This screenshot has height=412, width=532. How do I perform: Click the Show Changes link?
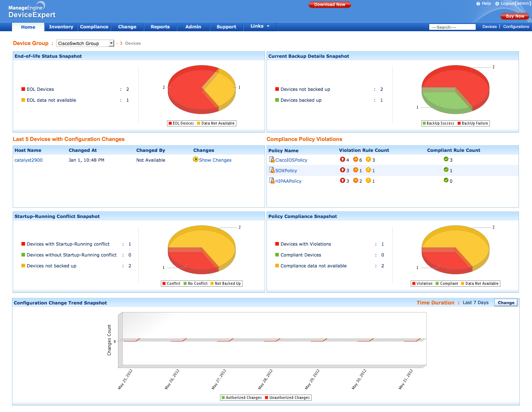[x=215, y=160]
